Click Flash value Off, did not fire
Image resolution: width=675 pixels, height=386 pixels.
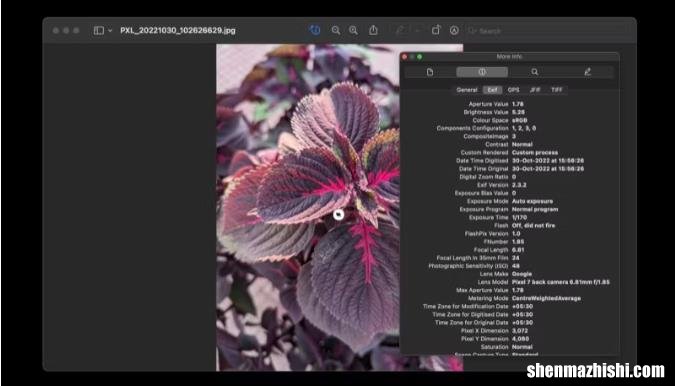pos(533,225)
